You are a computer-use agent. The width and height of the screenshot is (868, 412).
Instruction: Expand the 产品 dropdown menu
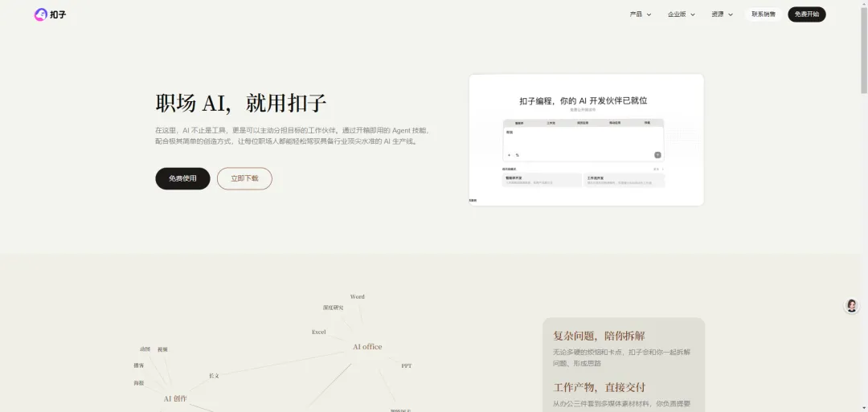click(641, 14)
